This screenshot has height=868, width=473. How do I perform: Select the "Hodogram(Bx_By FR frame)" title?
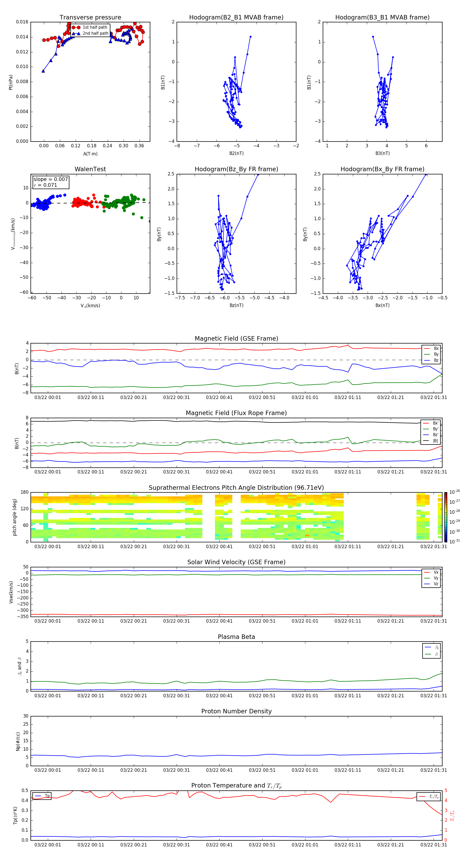382,169
